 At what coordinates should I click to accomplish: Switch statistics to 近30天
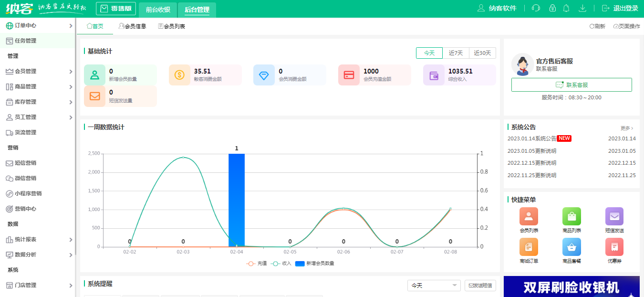[x=482, y=53]
